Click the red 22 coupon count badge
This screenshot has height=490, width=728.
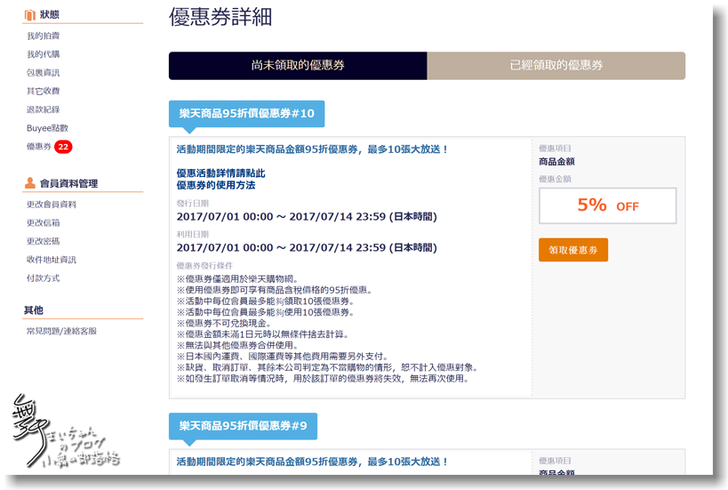pos(63,147)
